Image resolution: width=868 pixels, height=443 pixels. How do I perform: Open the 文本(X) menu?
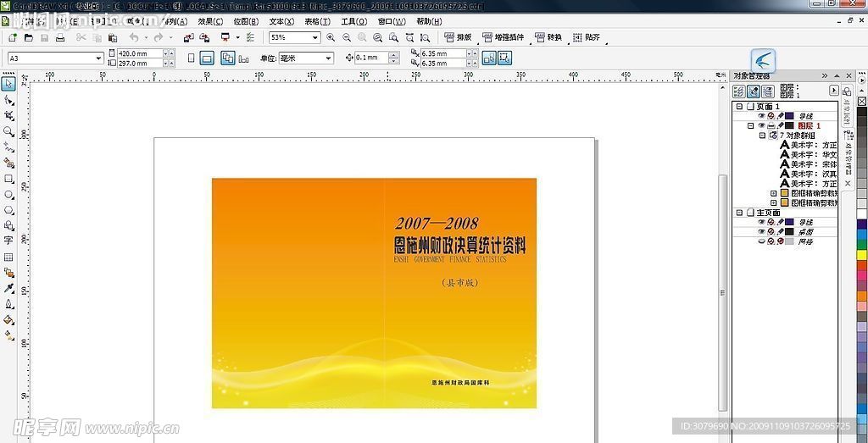coord(281,21)
